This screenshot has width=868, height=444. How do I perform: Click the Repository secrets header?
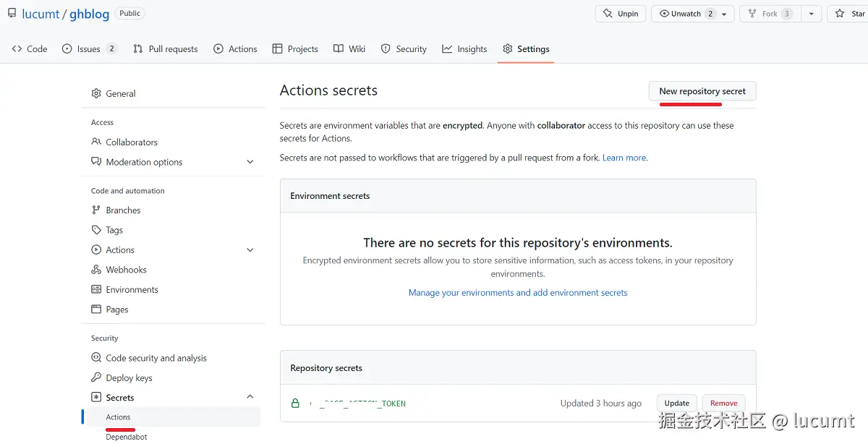326,368
